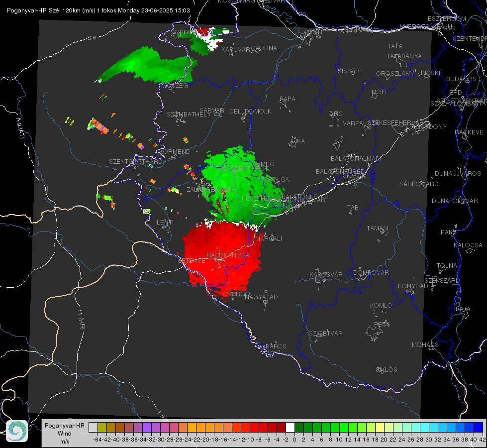The image size is (487, 448).
Task: Click the DUNAFOLDVAR town label
Action: point(455,201)
